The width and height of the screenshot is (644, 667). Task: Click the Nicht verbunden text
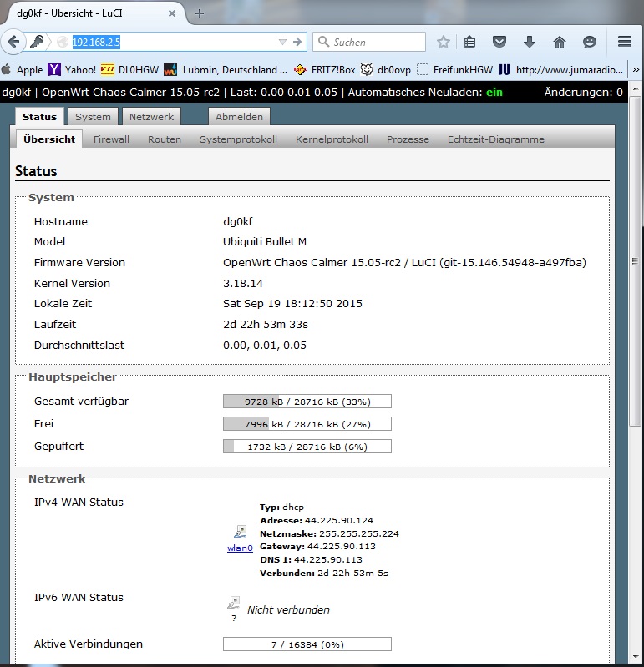pyautogui.click(x=288, y=609)
